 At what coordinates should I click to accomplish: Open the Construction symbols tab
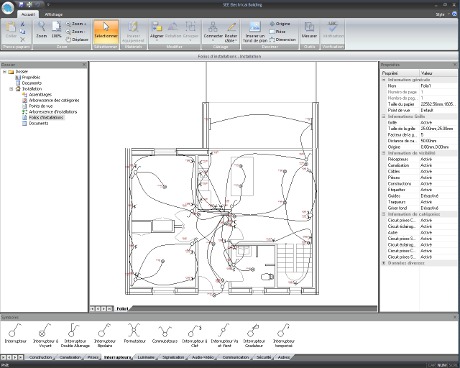(41, 357)
